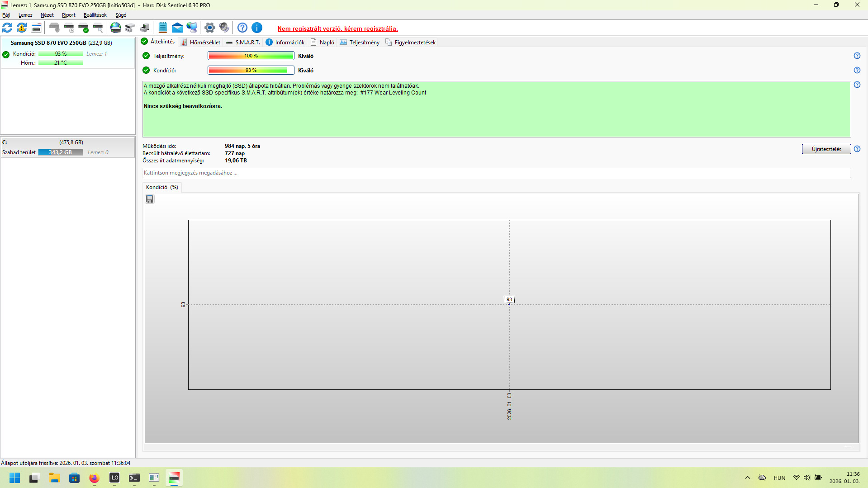Screen dimensions: 868x488
Task: Open the Lemez menu
Action: coord(25,15)
